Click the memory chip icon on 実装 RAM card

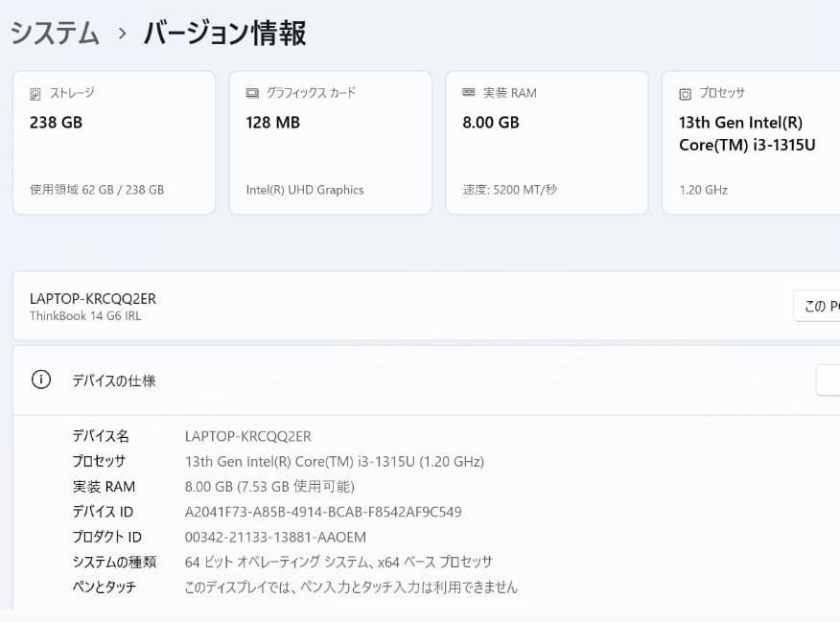click(469, 93)
